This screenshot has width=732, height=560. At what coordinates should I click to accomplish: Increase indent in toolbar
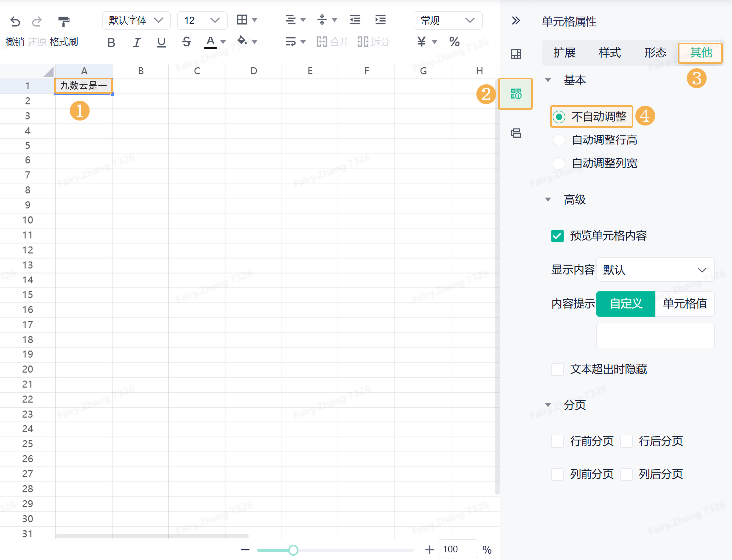coord(381,20)
